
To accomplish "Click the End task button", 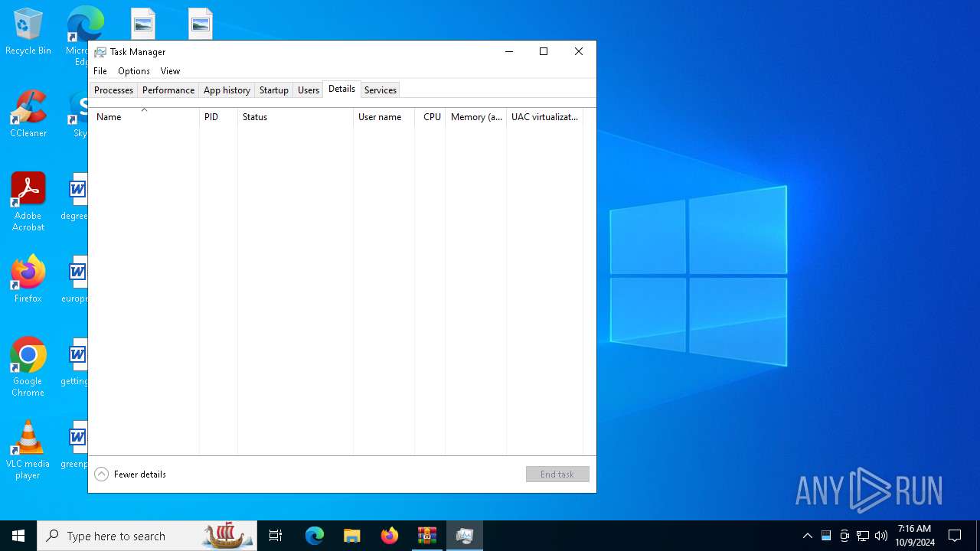I will click(557, 474).
